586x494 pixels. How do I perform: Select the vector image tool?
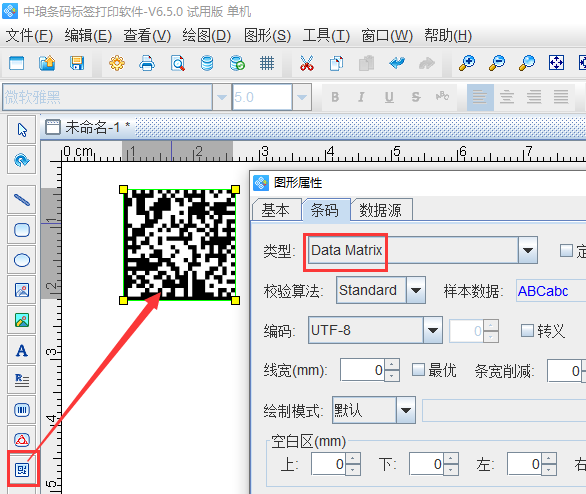point(22,290)
